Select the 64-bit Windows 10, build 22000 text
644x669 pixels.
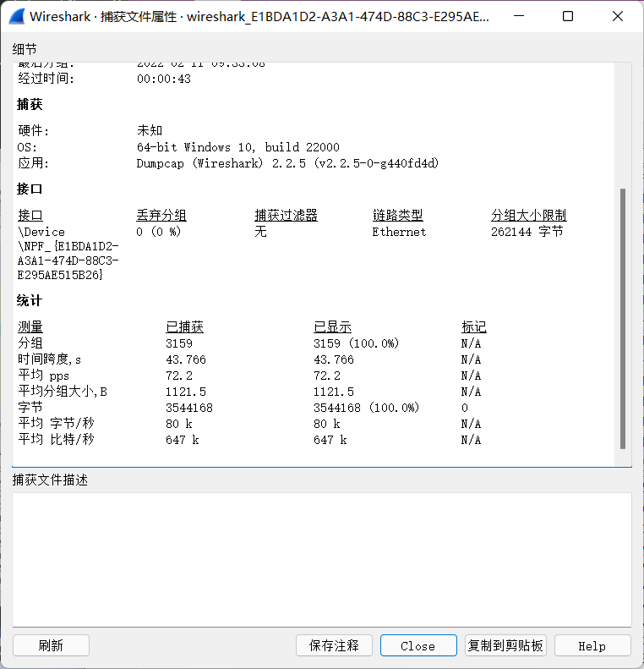(237, 147)
